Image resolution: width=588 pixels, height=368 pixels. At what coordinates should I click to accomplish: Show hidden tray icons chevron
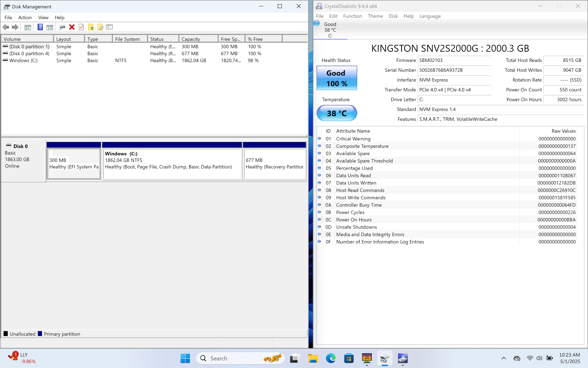click(504, 358)
